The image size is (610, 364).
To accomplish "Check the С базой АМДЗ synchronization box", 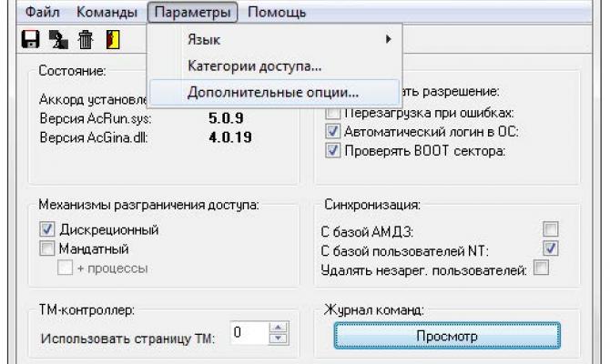I will [x=550, y=230].
